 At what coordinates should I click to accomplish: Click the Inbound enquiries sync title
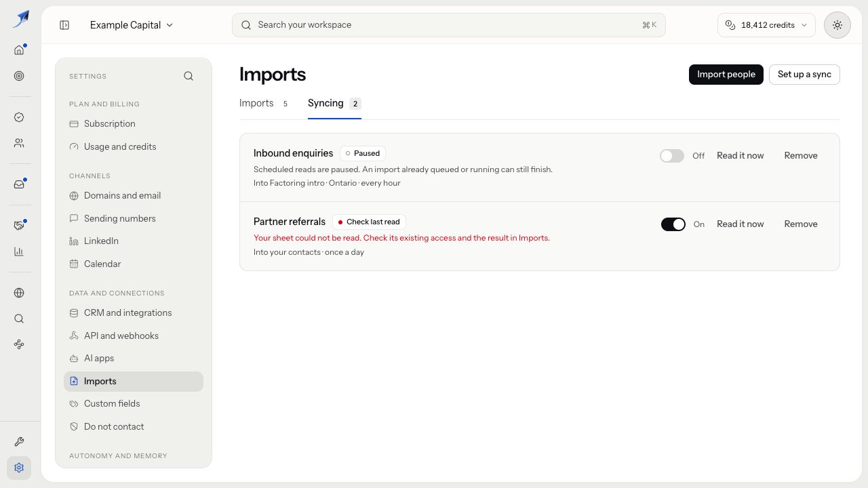click(293, 153)
